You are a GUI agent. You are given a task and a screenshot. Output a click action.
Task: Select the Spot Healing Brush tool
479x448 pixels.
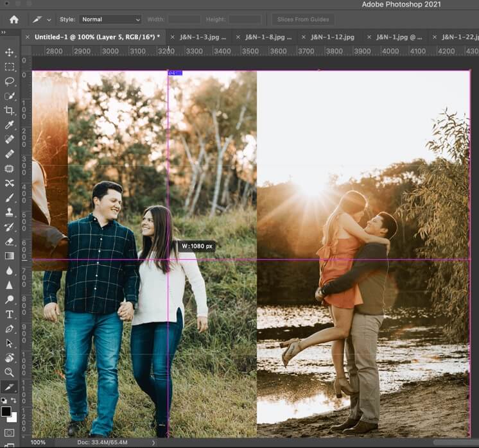click(10, 139)
